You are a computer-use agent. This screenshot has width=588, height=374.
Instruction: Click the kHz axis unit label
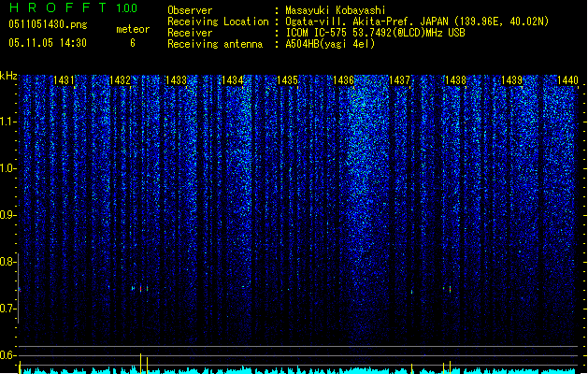8,76
